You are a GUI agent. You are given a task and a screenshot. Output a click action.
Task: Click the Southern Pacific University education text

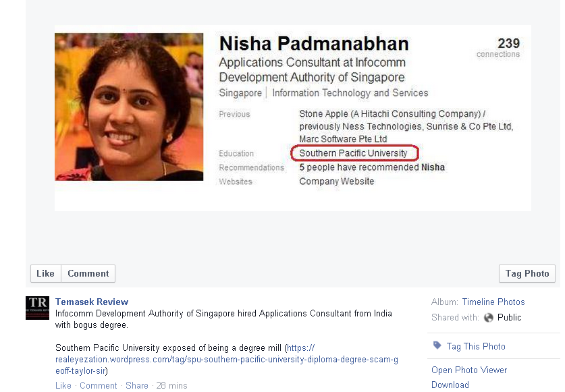point(353,153)
